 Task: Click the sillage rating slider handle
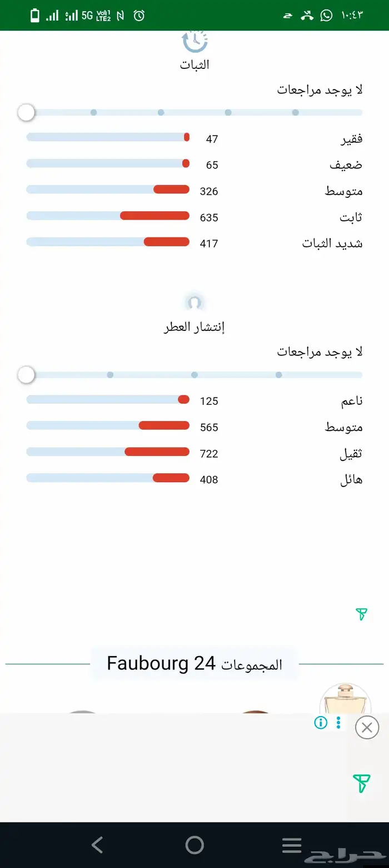26,375
